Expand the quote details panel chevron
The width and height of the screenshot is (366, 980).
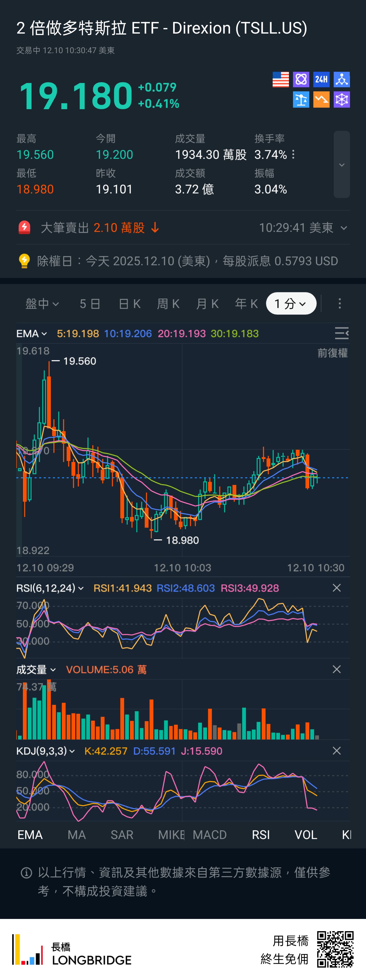point(341,164)
